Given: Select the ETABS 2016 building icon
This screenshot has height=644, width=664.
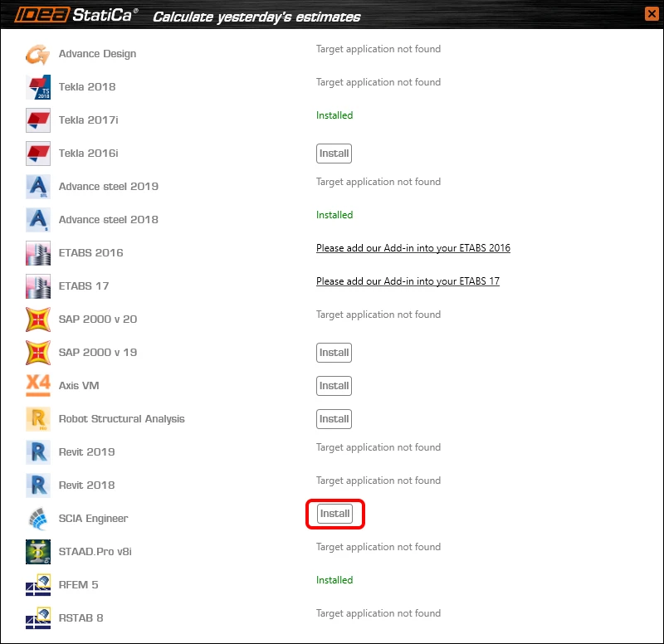Looking at the screenshot, I should coord(38,253).
